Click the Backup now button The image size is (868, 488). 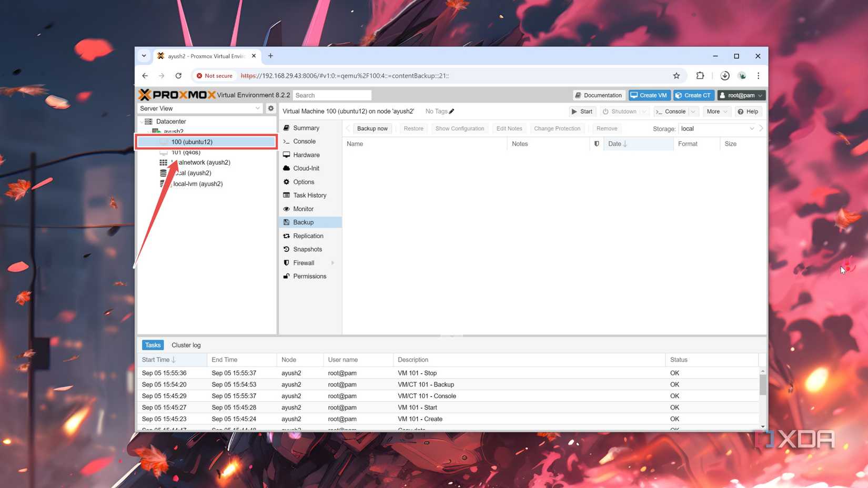372,128
